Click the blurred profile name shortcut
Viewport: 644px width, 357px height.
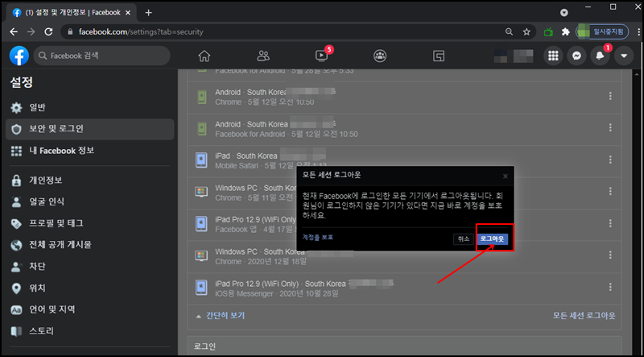tap(514, 56)
